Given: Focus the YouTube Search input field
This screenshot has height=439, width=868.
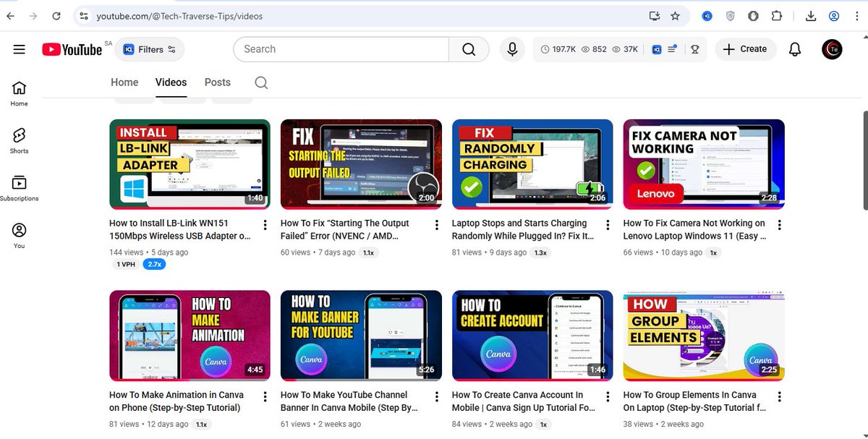Looking at the screenshot, I should pos(341,49).
